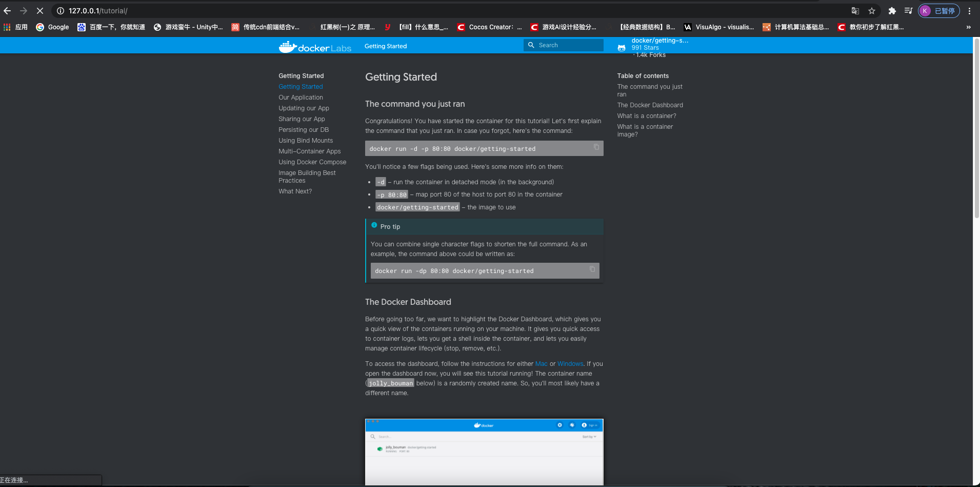
Task: Open Multi-Container Apps page
Action: click(309, 151)
